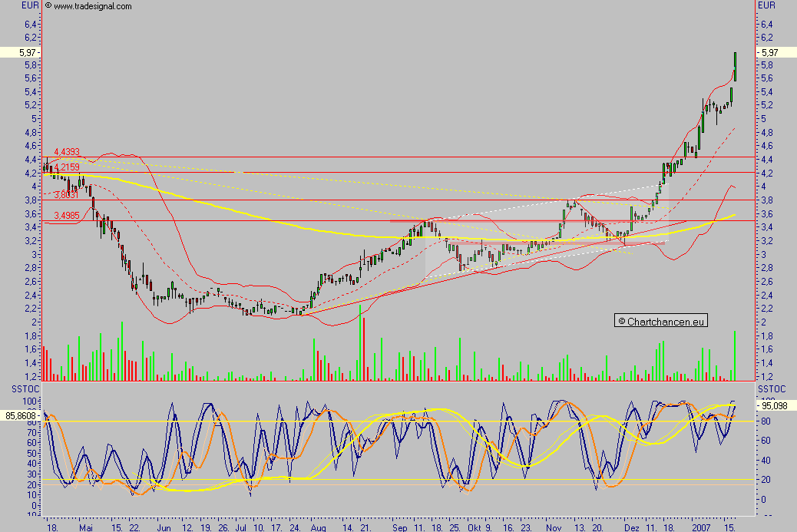Select the 95,098 stochastic value tag
Viewport: 797px width, 532px height.
coord(776,406)
